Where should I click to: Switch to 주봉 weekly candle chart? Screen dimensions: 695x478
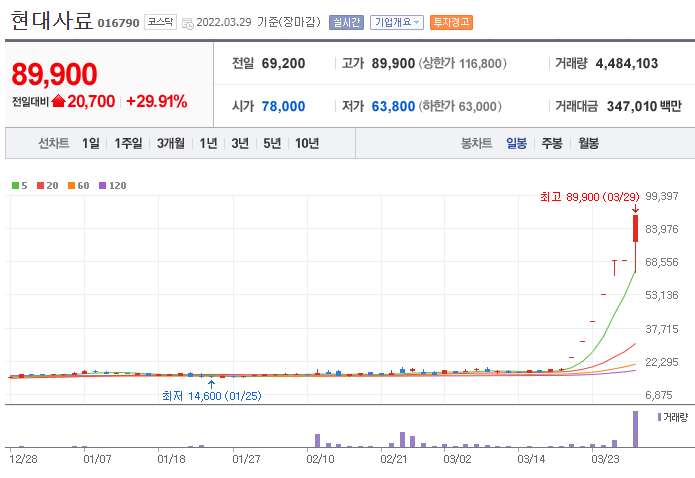tap(552, 143)
